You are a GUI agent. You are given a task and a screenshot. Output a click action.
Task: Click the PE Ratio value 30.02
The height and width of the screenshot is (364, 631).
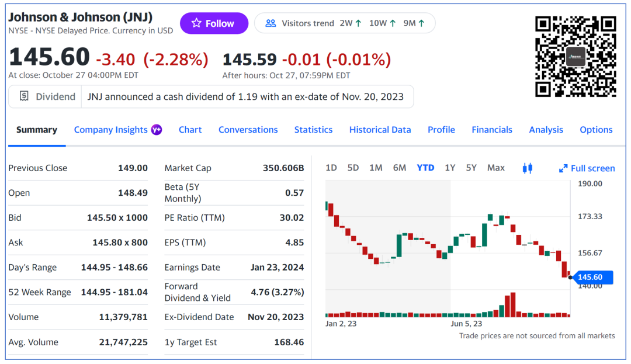pos(292,218)
